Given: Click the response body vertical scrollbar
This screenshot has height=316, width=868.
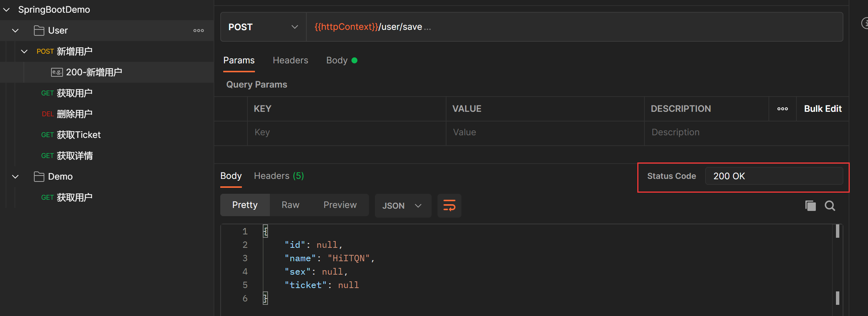Looking at the screenshot, I should 837,265.
